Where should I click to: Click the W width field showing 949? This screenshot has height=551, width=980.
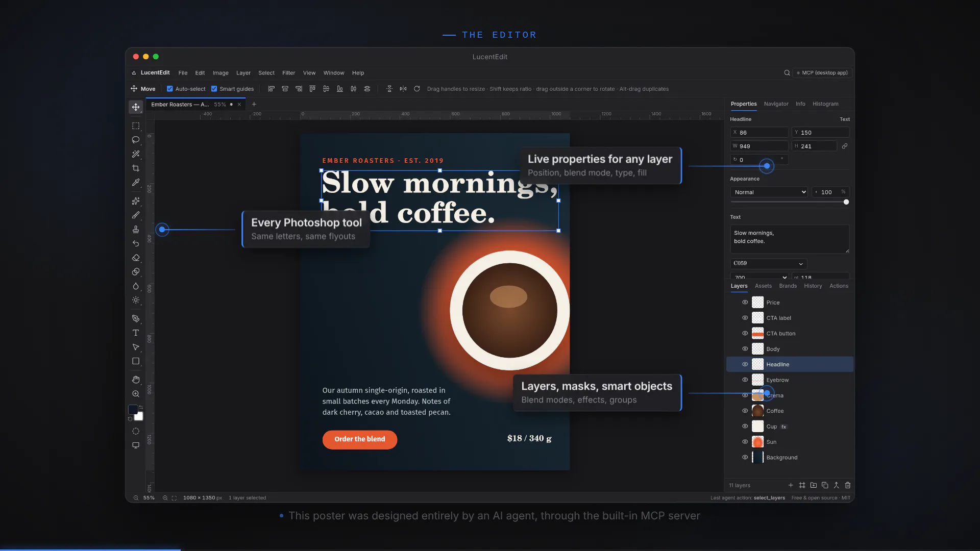point(759,146)
